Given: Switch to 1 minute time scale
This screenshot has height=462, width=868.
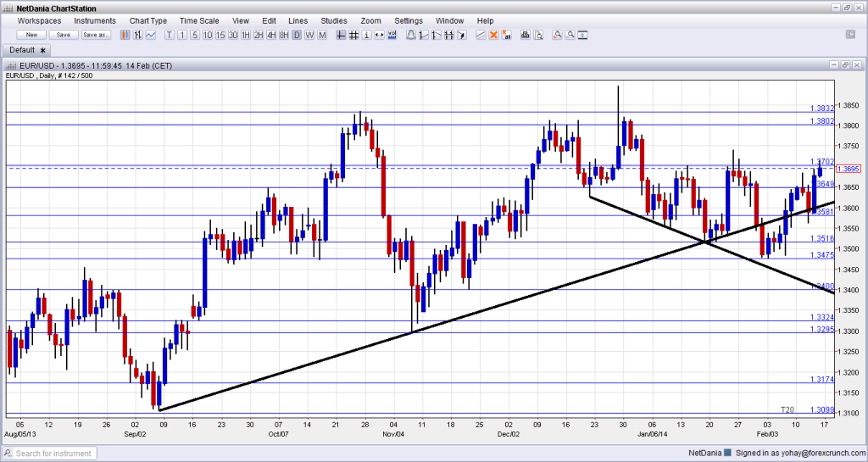Looking at the screenshot, I should (182, 35).
